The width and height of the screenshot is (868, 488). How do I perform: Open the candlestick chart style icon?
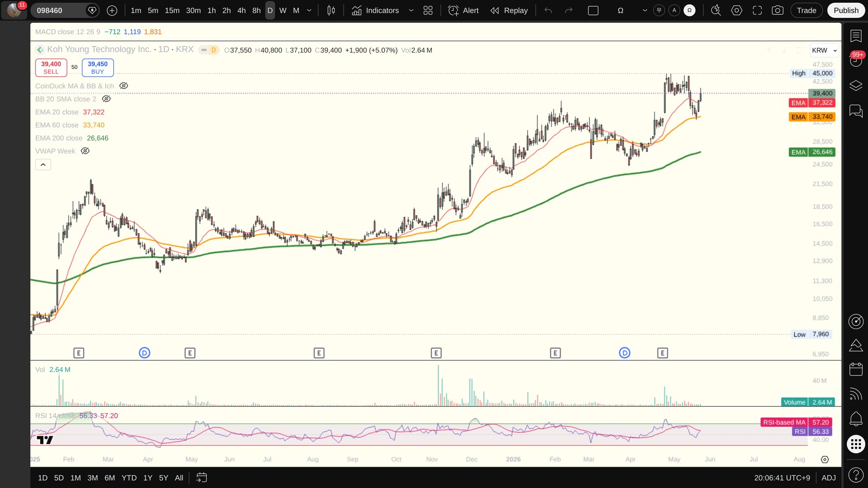click(331, 10)
